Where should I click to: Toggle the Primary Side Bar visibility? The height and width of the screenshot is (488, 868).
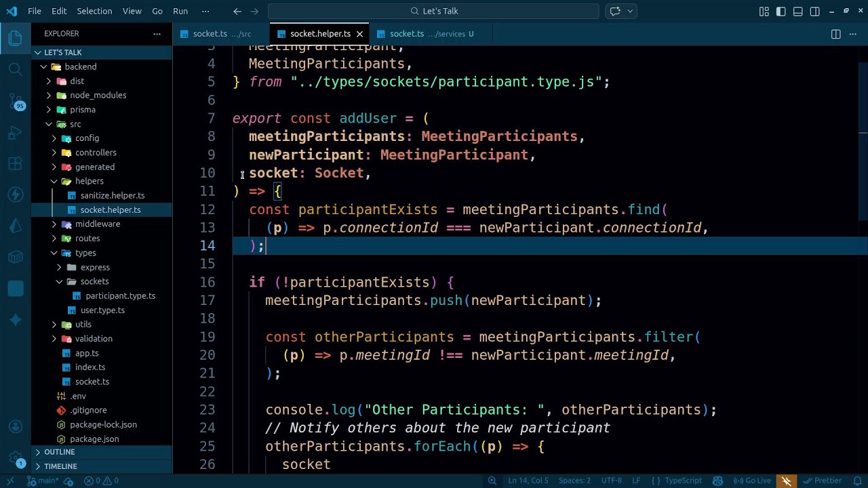coord(781,11)
